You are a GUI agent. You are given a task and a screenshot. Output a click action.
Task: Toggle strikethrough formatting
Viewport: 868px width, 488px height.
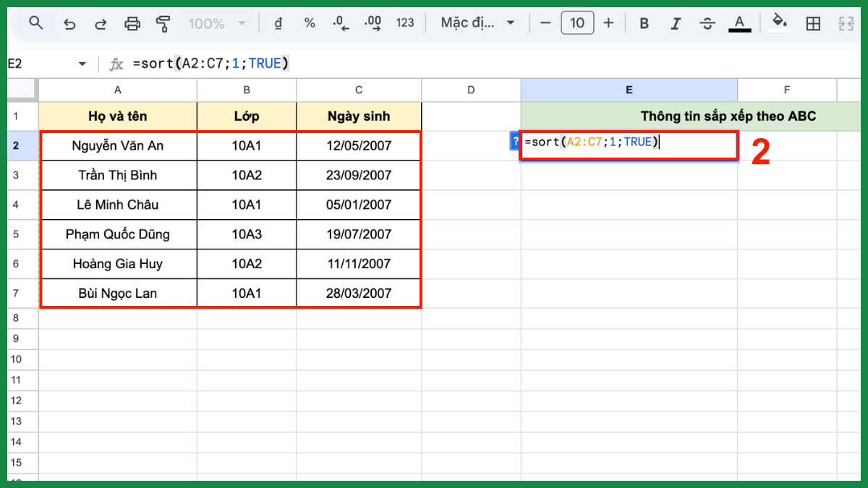pyautogui.click(x=707, y=23)
